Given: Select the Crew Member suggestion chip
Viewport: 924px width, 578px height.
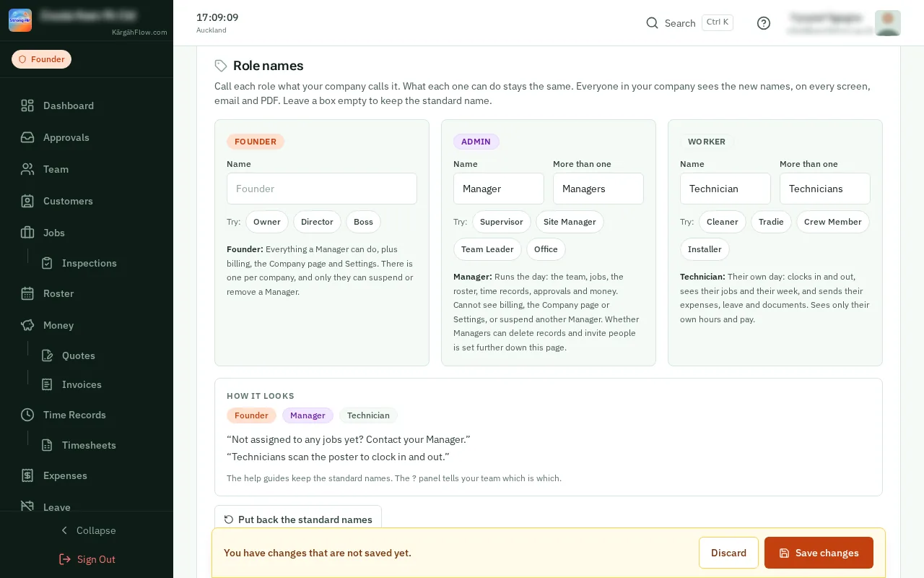Looking at the screenshot, I should (833, 222).
